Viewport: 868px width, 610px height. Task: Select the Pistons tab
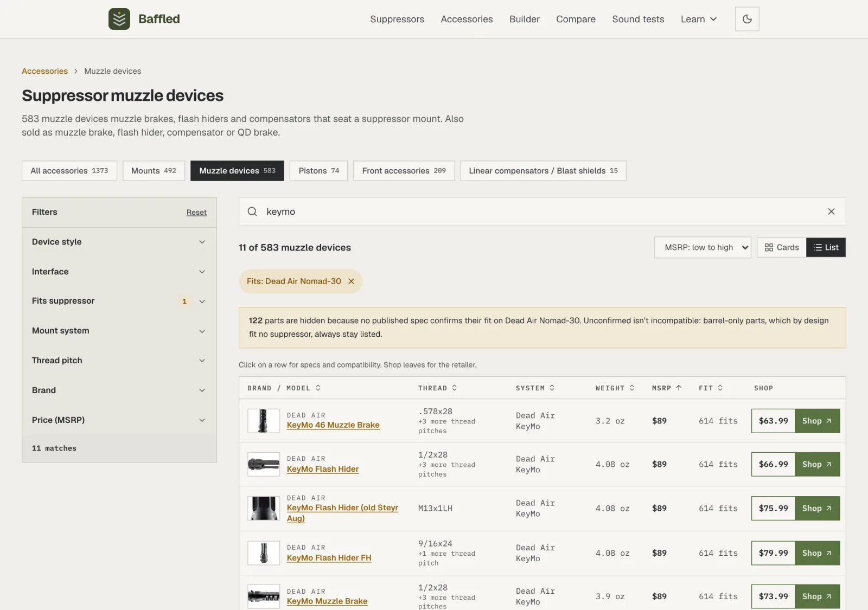pos(318,171)
